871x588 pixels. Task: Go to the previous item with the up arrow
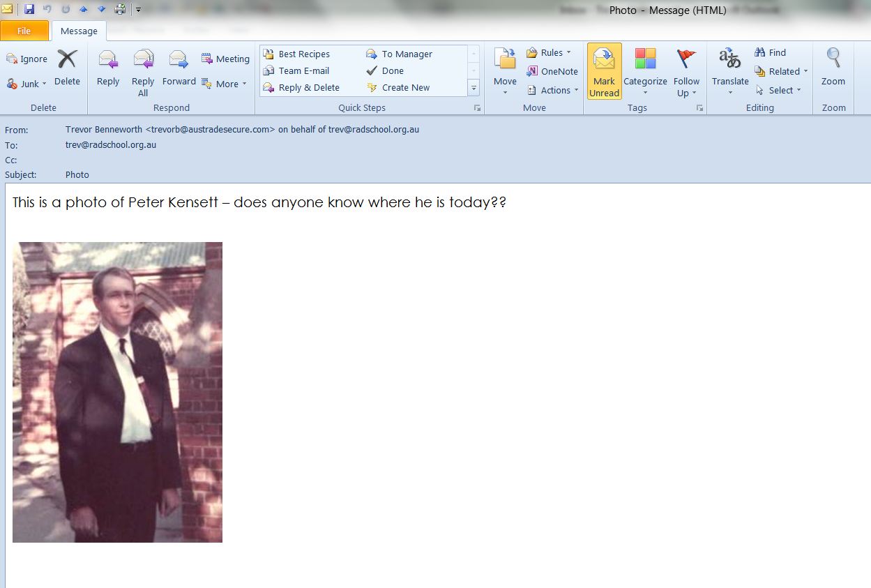pyautogui.click(x=83, y=9)
